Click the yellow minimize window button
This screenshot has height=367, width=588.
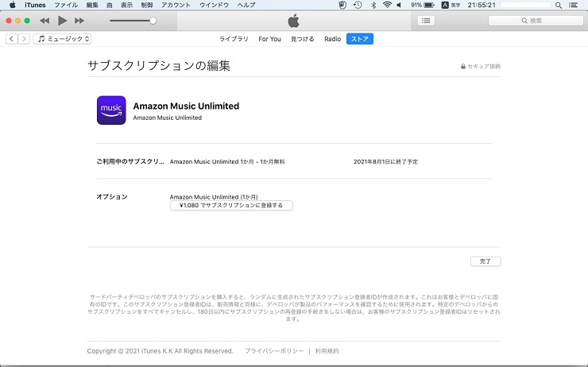17,21
